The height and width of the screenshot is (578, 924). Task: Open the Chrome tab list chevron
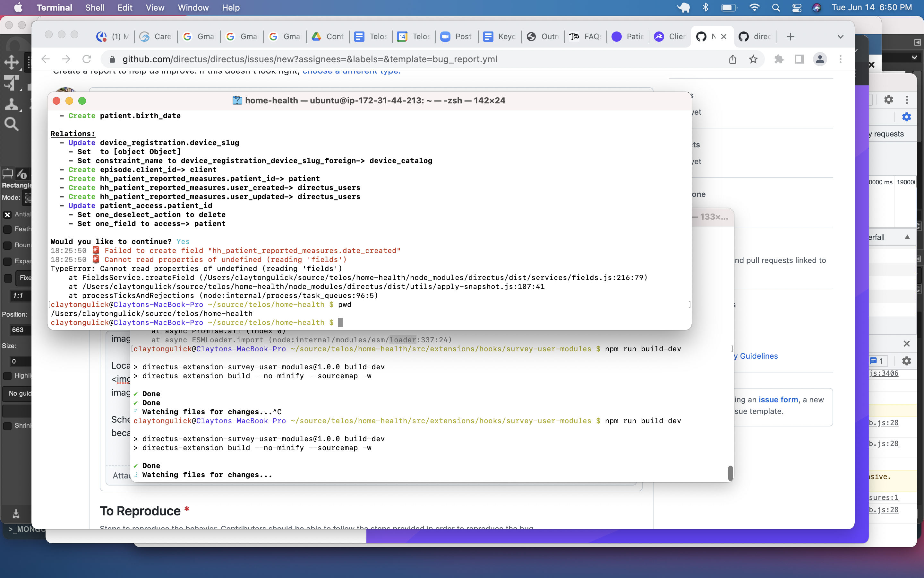840,37
